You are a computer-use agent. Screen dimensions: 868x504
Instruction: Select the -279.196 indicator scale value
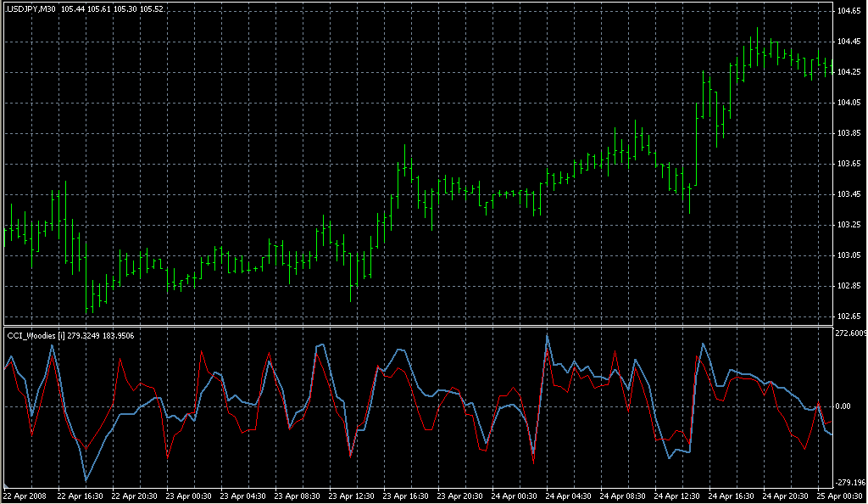click(x=851, y=482)
